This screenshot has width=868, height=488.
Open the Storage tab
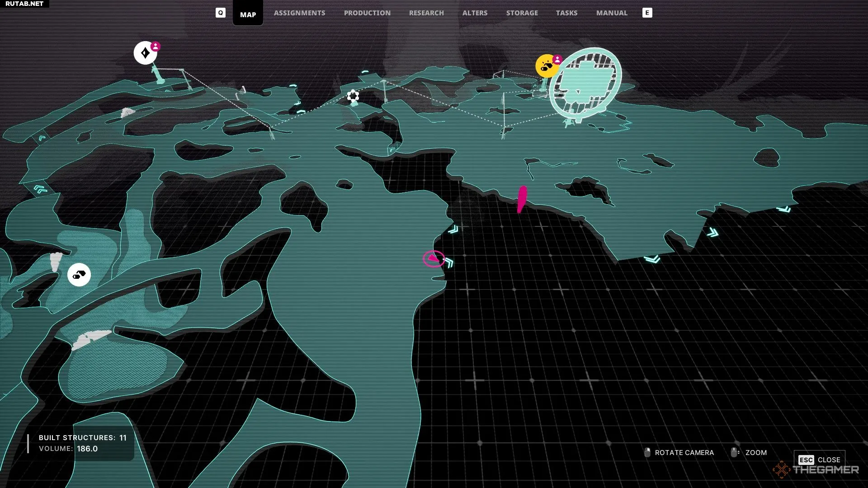(522, 13)
